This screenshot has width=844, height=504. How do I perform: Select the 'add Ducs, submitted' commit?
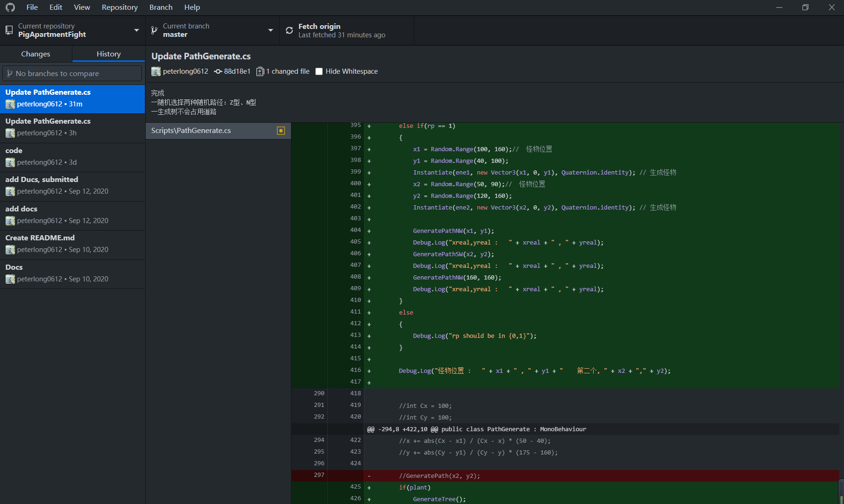[x=72, y=185]
